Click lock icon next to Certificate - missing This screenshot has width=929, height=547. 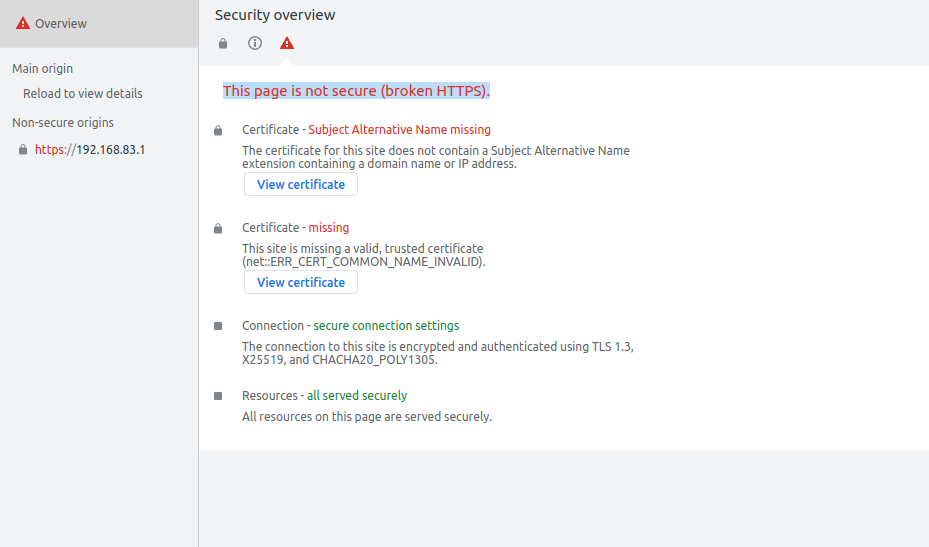click(x=218, y=228)
